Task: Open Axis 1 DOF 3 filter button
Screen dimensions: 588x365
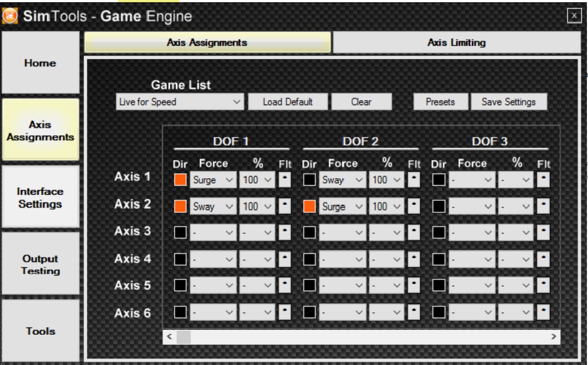Action: tap(543, 180)
